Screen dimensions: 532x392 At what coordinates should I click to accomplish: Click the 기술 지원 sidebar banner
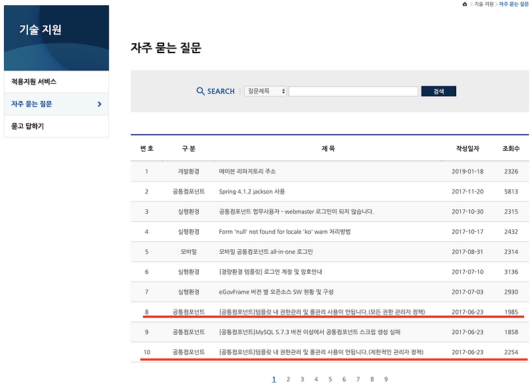pos(57,38)
